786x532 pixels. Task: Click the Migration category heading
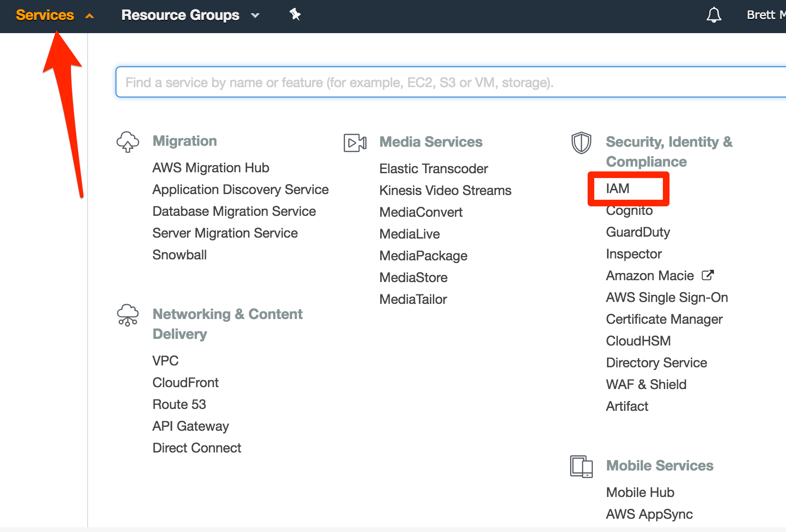185,141
